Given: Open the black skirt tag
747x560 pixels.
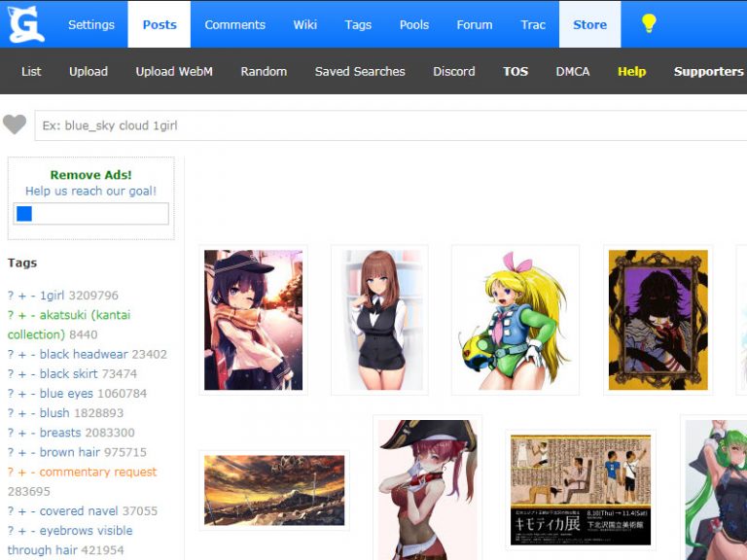Looking at the screenshot, I should (x=69, y=373).
